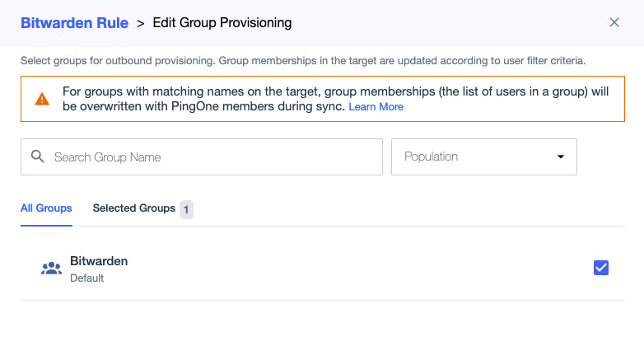Focus the Search Group Name field

(x=214, y=156)
